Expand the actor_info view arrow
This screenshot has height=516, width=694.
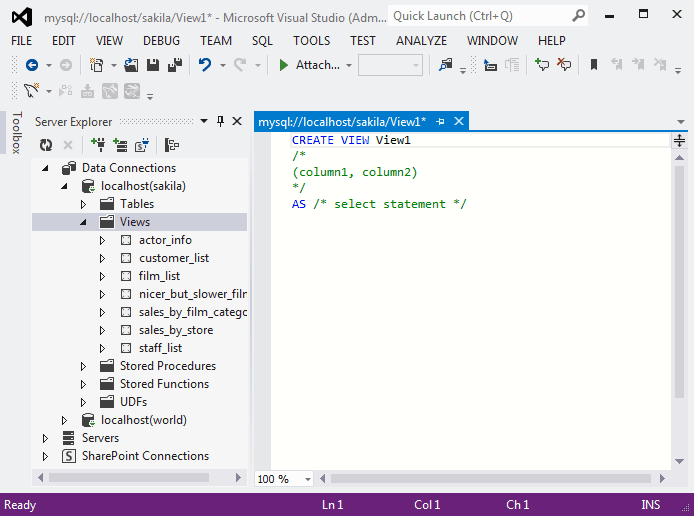coord(102,240)
